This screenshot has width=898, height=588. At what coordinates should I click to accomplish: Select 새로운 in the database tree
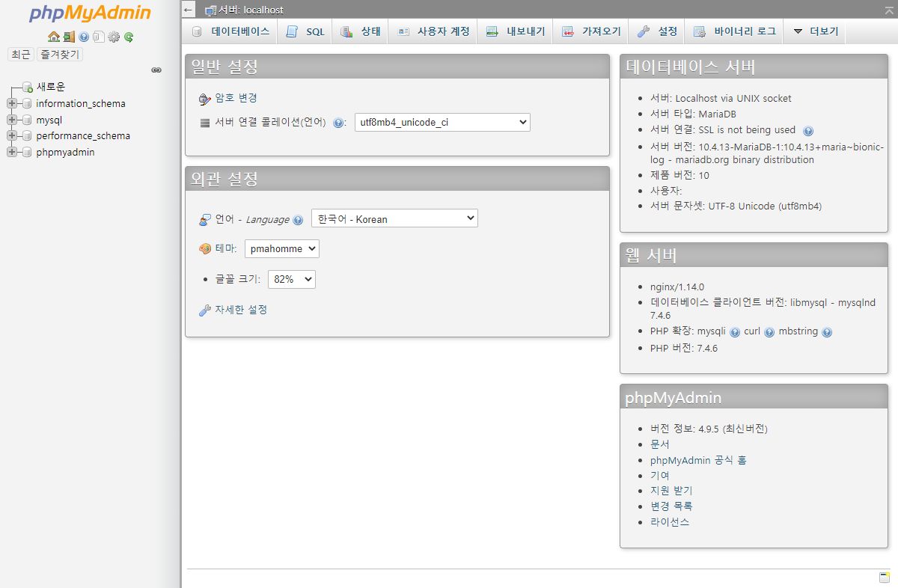51,88
